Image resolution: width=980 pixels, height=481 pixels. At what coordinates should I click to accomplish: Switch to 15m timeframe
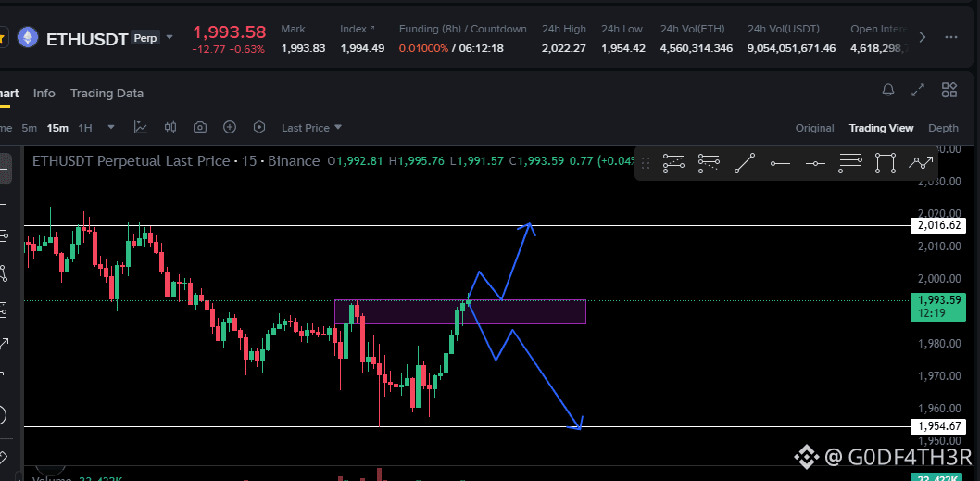[57, 128]
